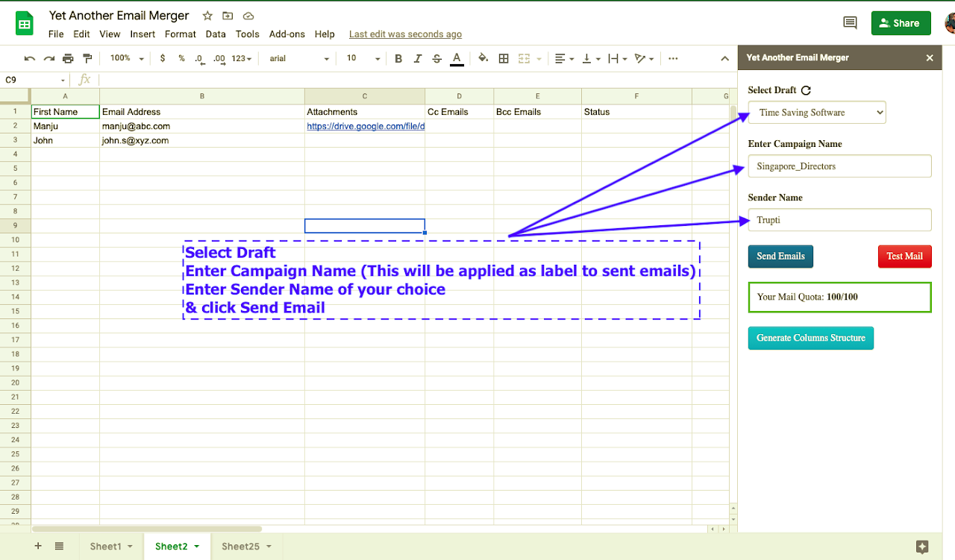Click the Test Mail button
955x560 pixels.
click(x=904, y=256)
